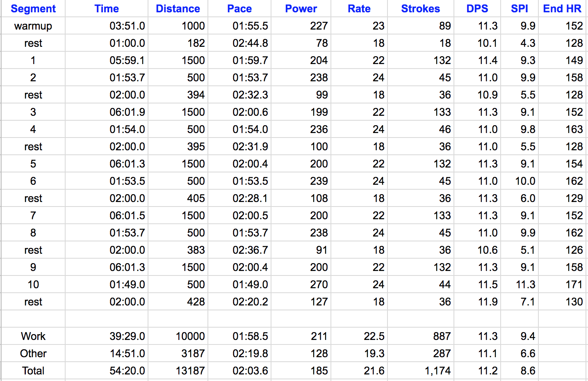588x381 pixels.
Task: Click the SPI column header
Action: [519, 9]
